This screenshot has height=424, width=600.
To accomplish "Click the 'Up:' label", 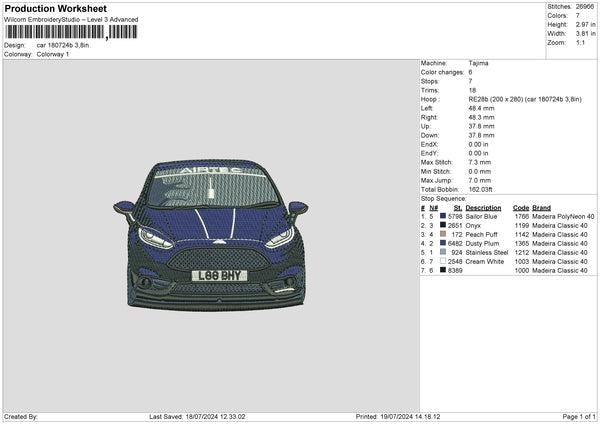I will (x=426, y=126).
